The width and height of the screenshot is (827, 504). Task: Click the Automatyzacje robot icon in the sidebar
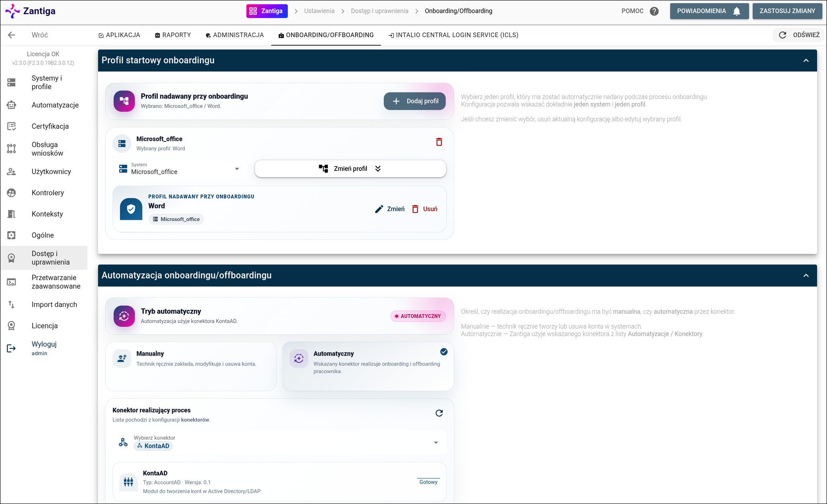[12, 105]
